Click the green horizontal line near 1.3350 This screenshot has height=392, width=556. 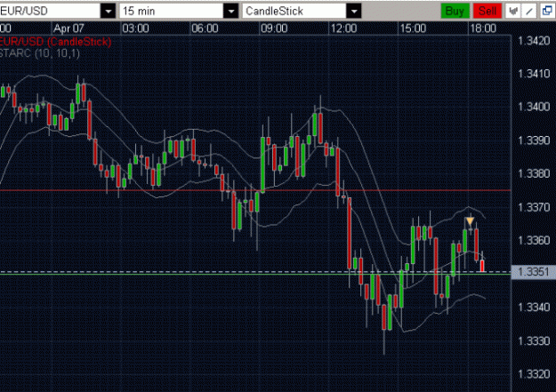click(255, 275)
